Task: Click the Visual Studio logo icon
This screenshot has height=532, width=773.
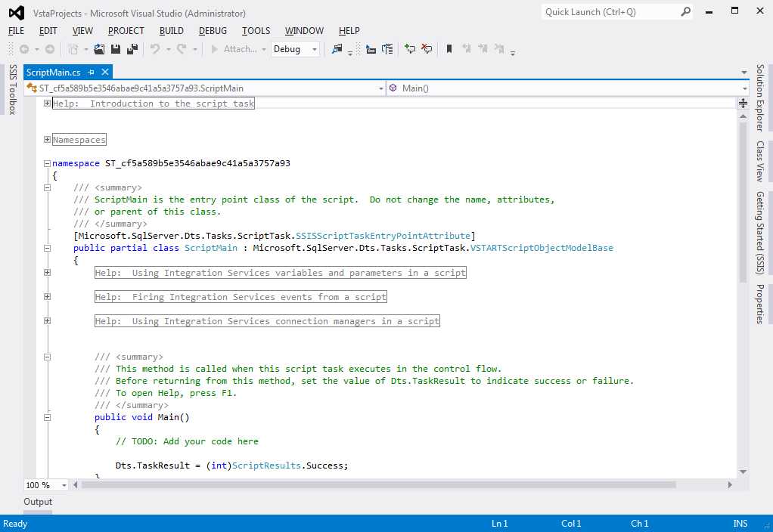Action: (x=17, y=13)
